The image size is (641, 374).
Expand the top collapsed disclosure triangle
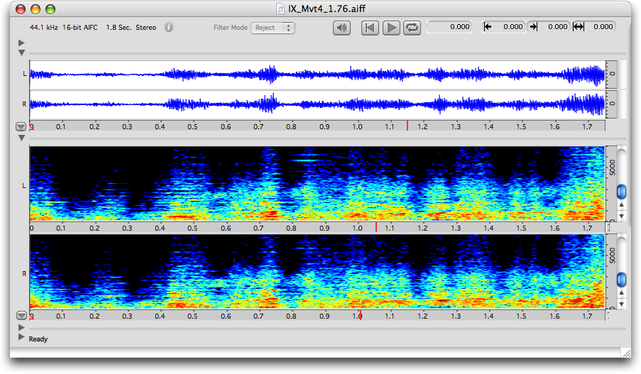[x=21, y=43]
